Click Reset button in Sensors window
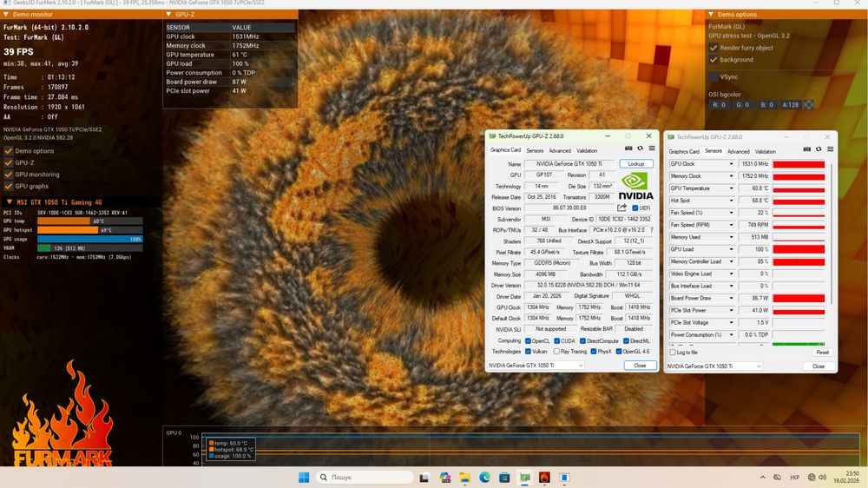 tap(823, 353)
